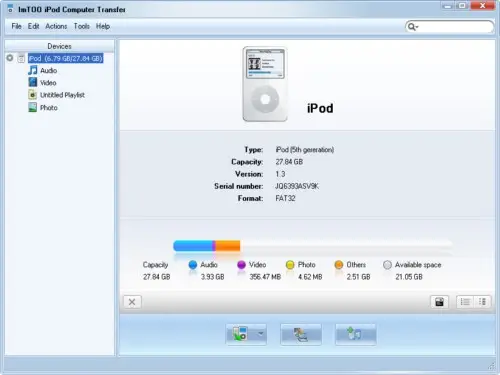
Task: Click the iPod device thumbnail image
Action: 265,84
